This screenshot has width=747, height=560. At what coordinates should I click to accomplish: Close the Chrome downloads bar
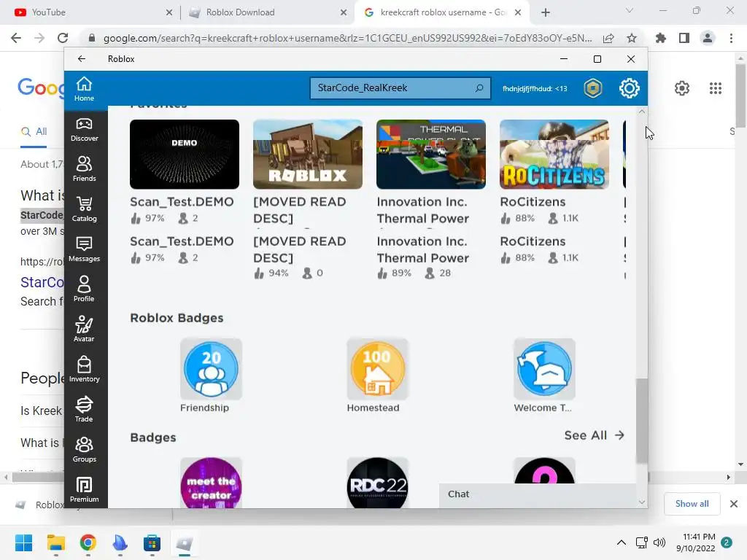(734, 504)
